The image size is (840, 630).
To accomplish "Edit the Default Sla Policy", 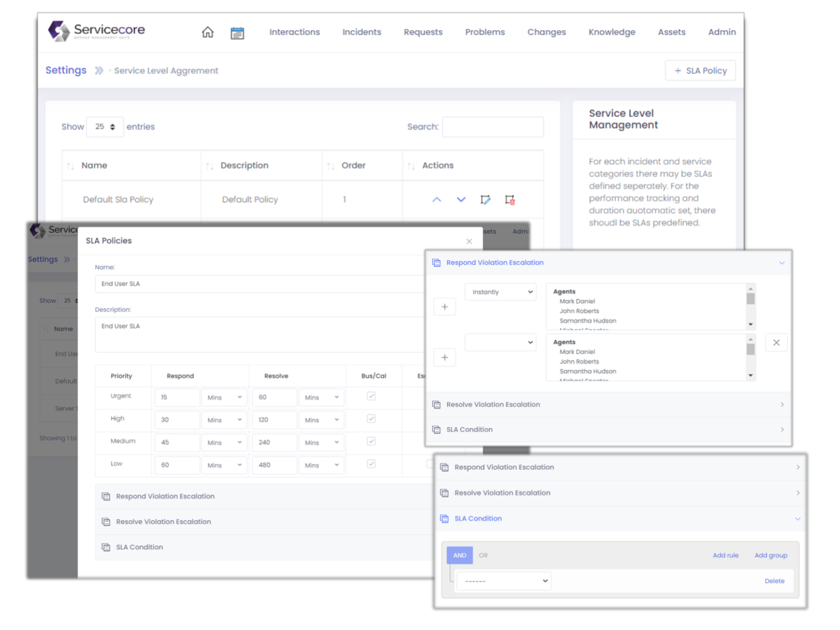I will click(485, 200).
